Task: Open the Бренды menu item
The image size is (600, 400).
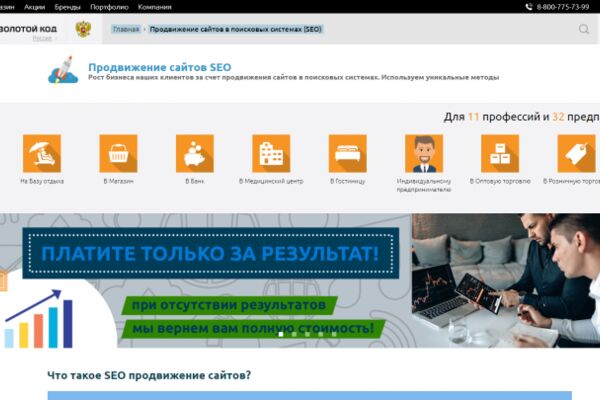Action: (x=67, y=7)
